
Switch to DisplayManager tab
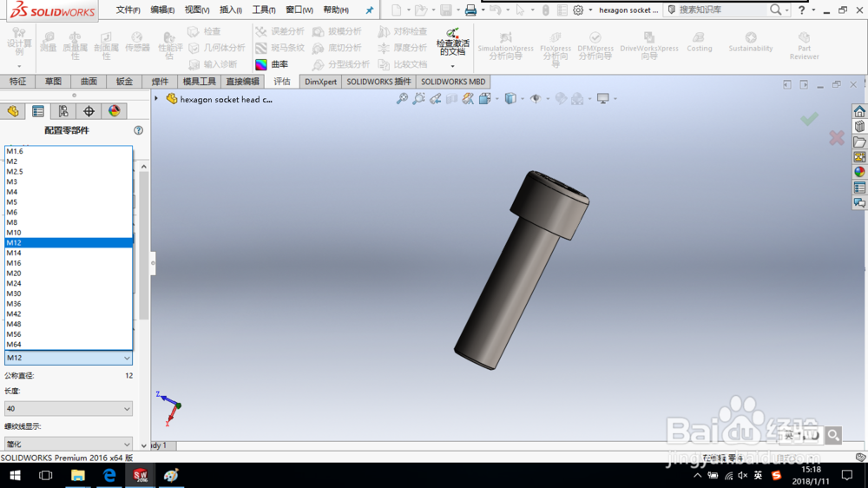(x=114, y=111)
